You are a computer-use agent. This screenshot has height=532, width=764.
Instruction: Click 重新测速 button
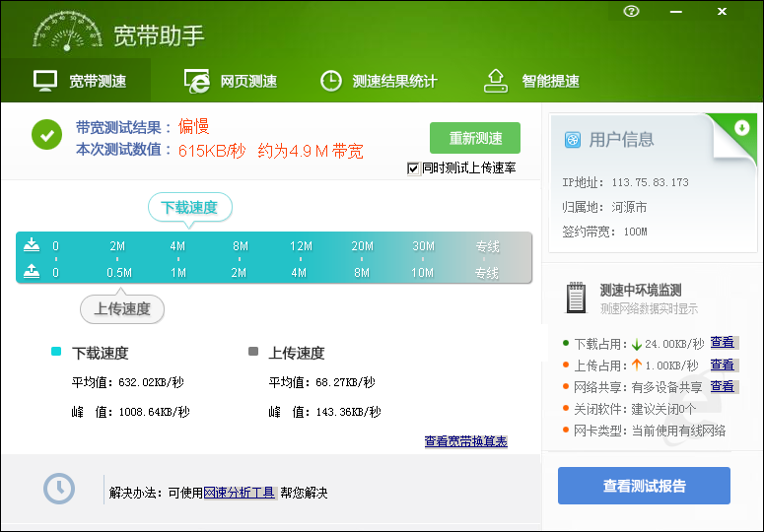pyautogui.click(x=475, y=138)
